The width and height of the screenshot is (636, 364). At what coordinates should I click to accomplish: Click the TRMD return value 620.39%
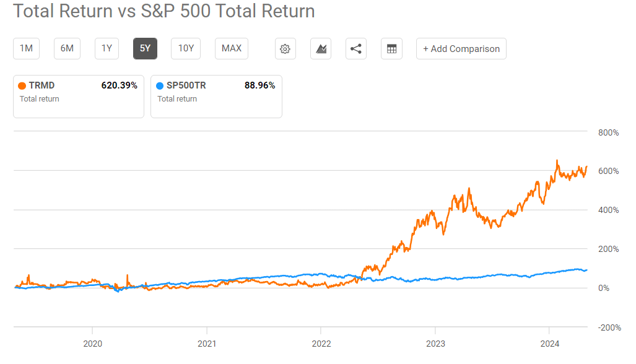(x=120, y=85)
